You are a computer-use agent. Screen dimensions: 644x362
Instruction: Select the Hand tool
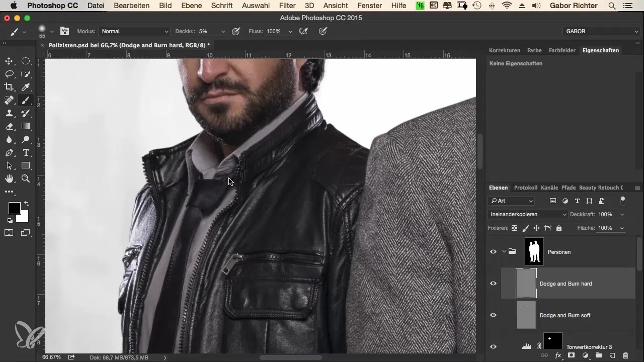click(9, 179)
